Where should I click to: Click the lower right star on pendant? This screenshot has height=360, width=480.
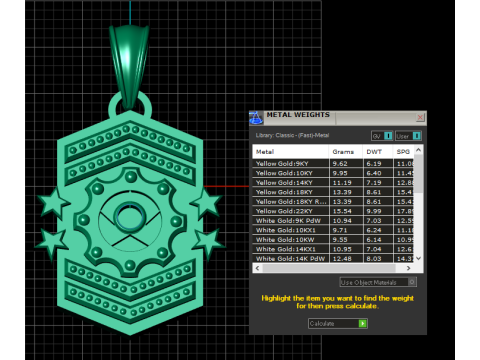208,242
